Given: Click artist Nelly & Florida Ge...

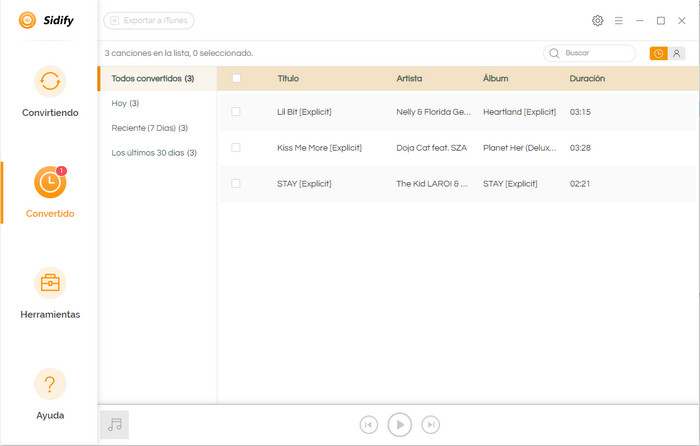Looking at the screenshot, I should [433, 112].
